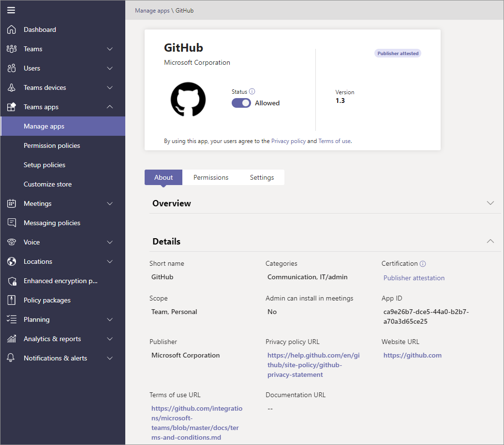This screenshot has height=445, width=504.
Task: Expand the Analytics & reports chevron
Action: (x=110, y=339)
